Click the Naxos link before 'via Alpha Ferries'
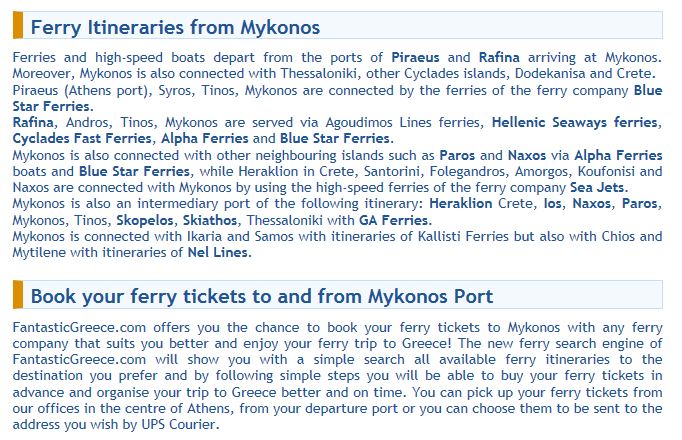The height and width of the screenshot is (440, 682). (527, 155)
